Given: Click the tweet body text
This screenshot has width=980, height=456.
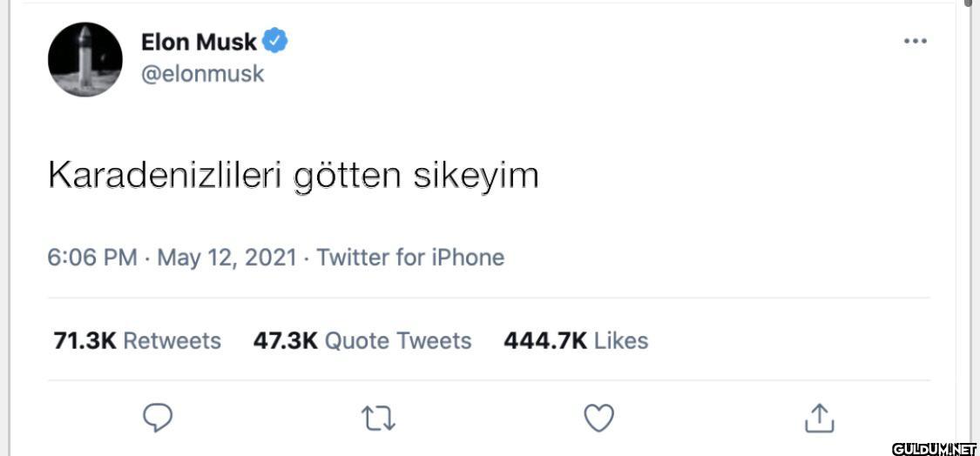Looking at the screenshot, I should [293, 176].
